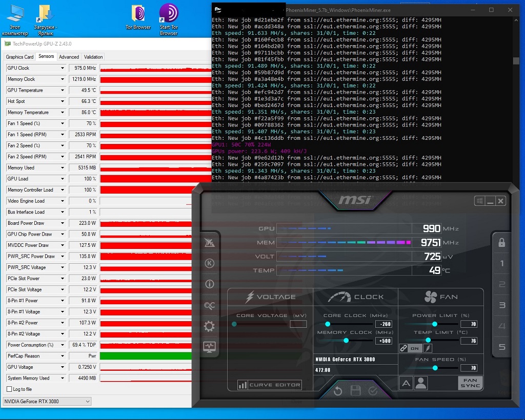Viewport: 525px width, 420px height.
Task: Enable automatic fan mode A button
Action: 406,383
